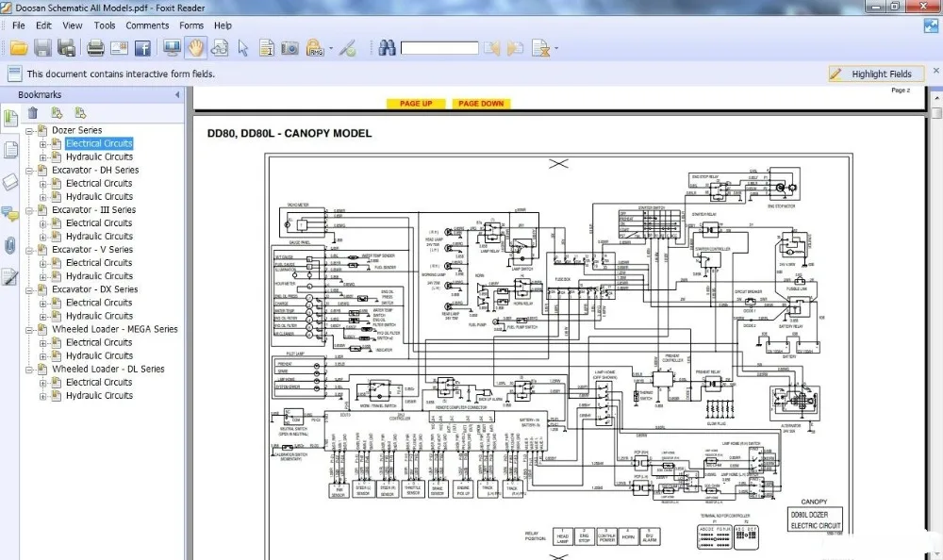Click the yellow PAGE DOWN button
Screen dimensions: 943x560
[x=481, y=104]
